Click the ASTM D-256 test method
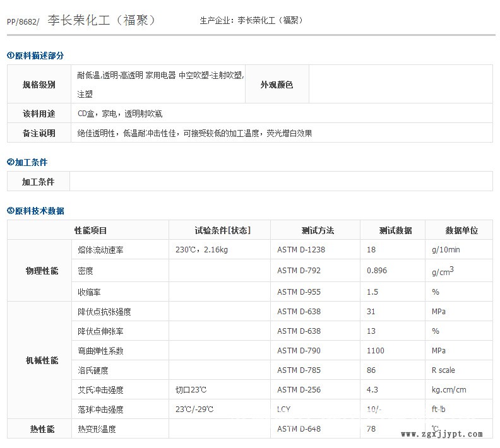 coord(299,389)
